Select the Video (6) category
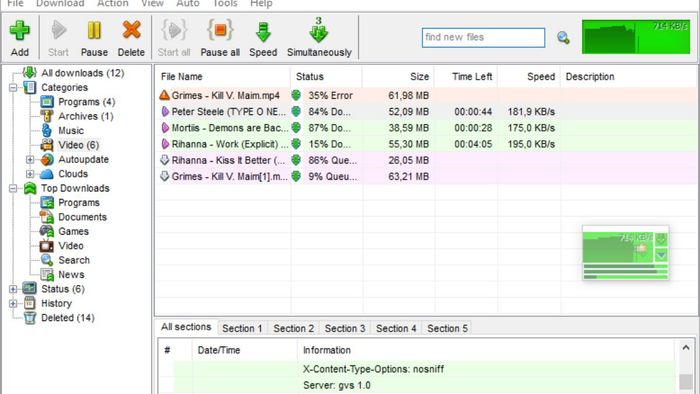The height and width of the screenshot is (394, 700). point(79,145)
